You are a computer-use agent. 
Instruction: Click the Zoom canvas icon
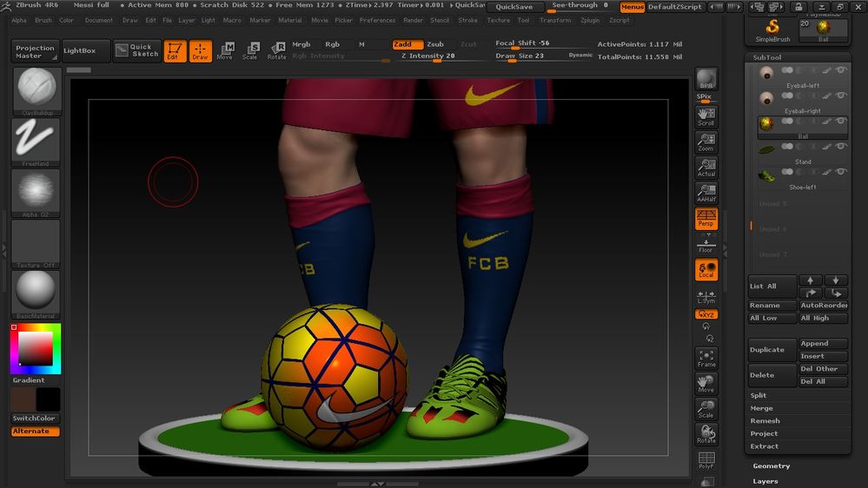pos(706,142)
